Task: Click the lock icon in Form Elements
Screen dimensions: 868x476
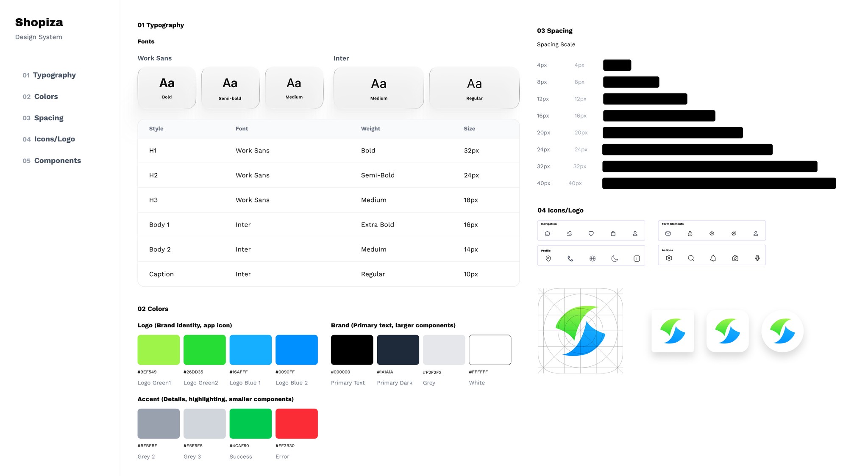Action: [690, 233]
